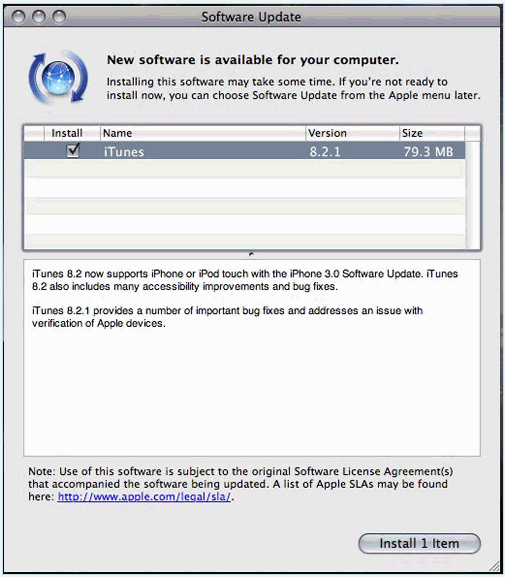Uncheck the iTunes install checkbox
505x577 pixels.
[73, 151]
